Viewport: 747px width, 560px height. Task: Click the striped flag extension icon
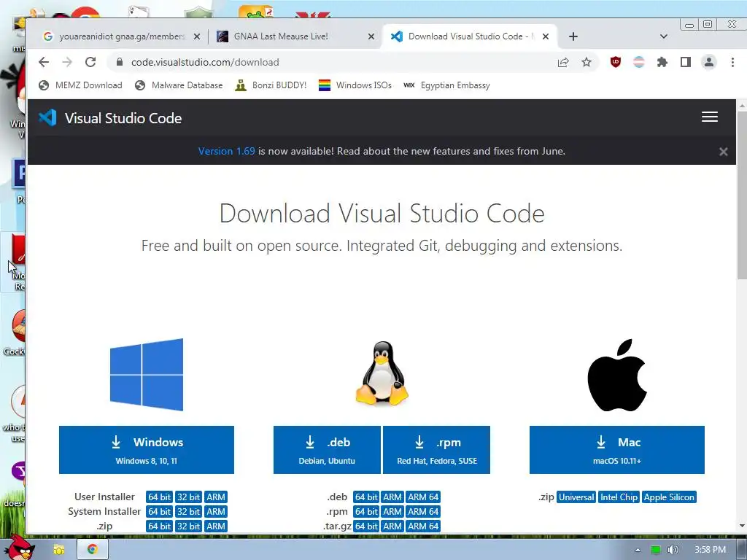(x=638, y=62)
